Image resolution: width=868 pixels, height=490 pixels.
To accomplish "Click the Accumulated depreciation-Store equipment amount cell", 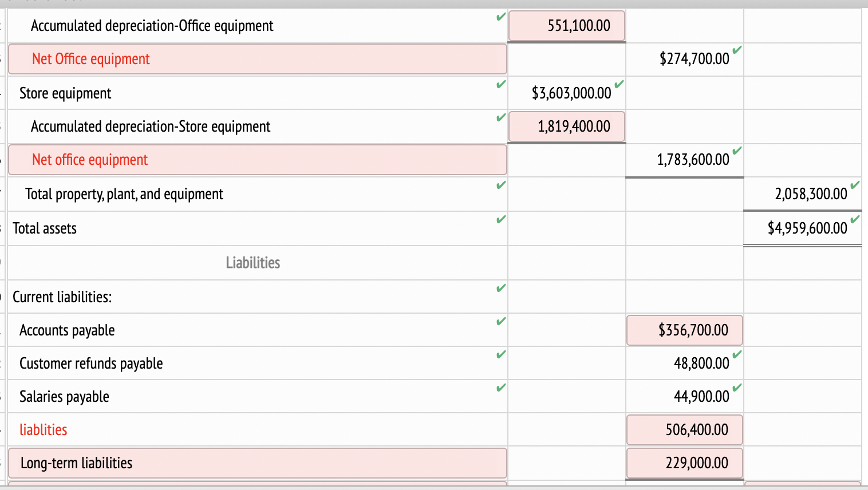I will tap(566, 126).
